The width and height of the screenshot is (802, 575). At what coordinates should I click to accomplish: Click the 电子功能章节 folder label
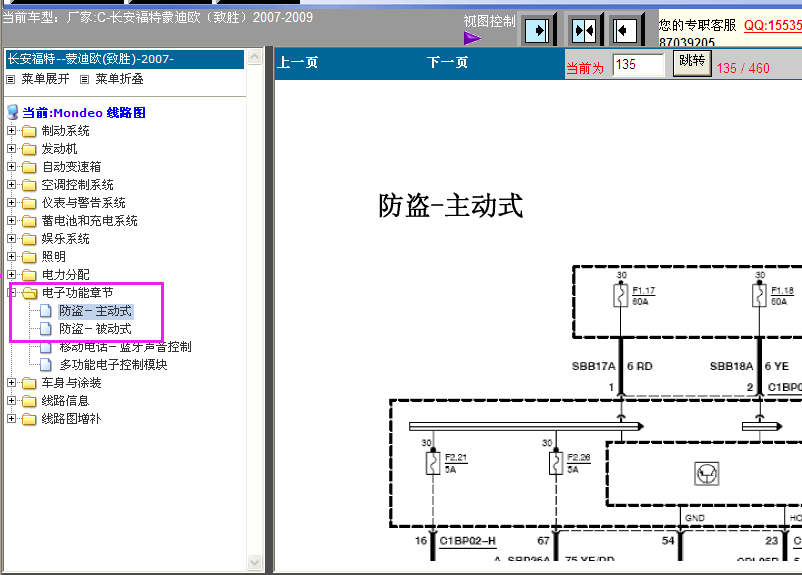(77, 293)
